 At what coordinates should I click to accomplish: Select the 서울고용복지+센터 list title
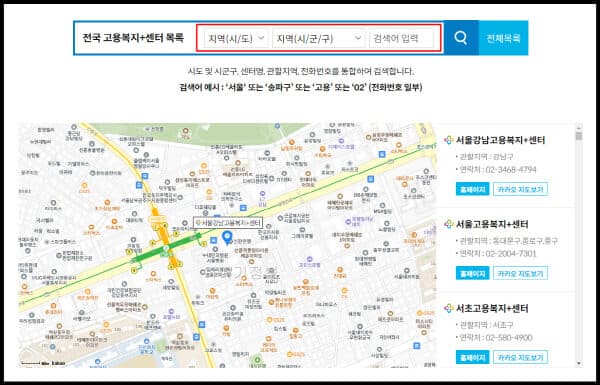[492, 224]
